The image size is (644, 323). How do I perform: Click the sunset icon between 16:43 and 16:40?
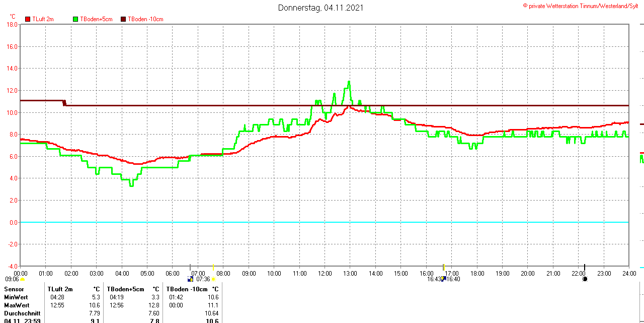point(444,279)
